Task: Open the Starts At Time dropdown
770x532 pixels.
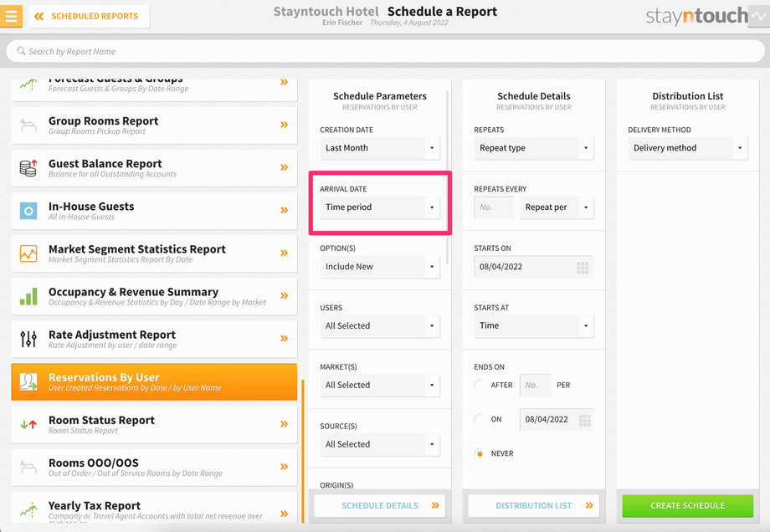Action: point(534,326)
